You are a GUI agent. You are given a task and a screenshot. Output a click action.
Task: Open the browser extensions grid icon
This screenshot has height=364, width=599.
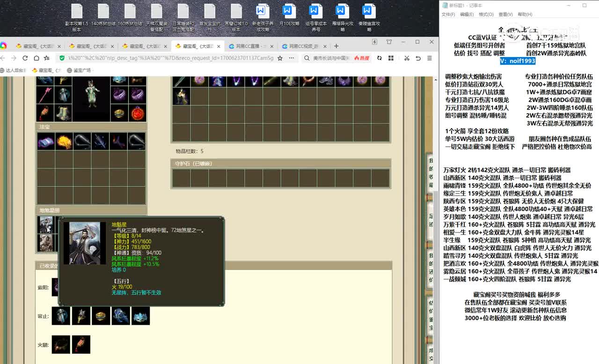[390, 58]
